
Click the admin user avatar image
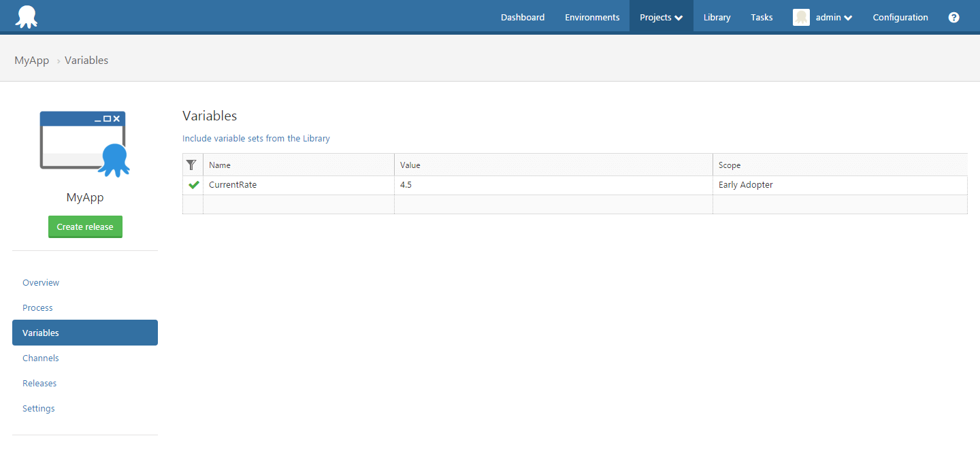(801, 18)
